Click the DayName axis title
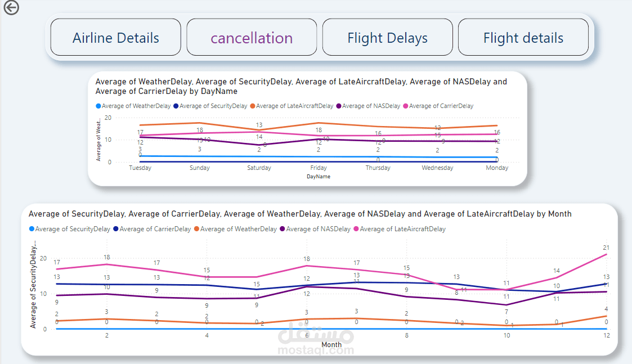 tap(319, 177)
